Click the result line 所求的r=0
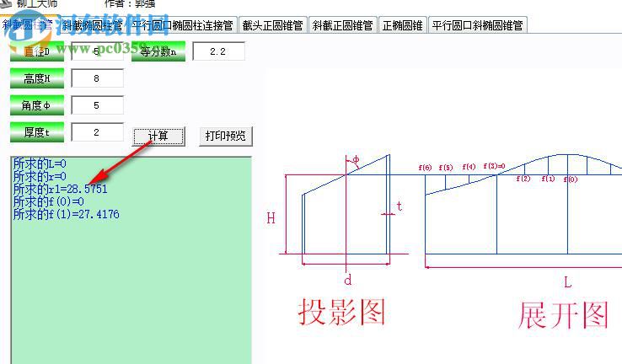 click(40, 176)
